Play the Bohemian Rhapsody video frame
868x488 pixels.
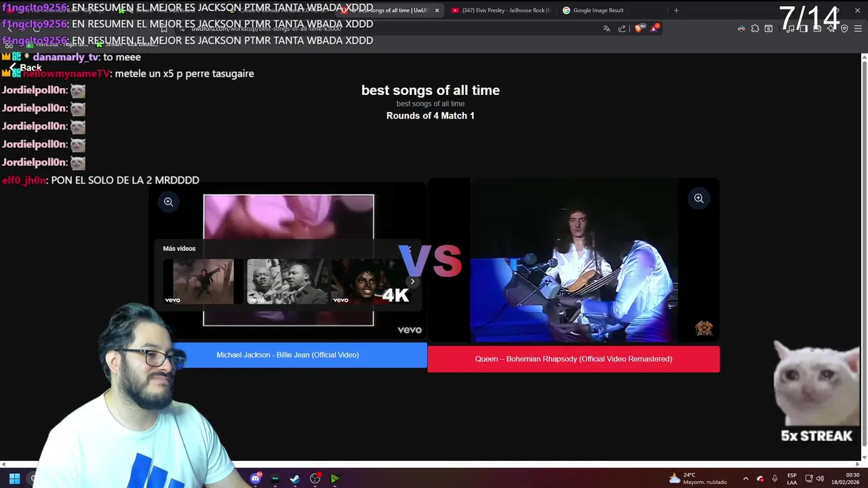(574, 261)
